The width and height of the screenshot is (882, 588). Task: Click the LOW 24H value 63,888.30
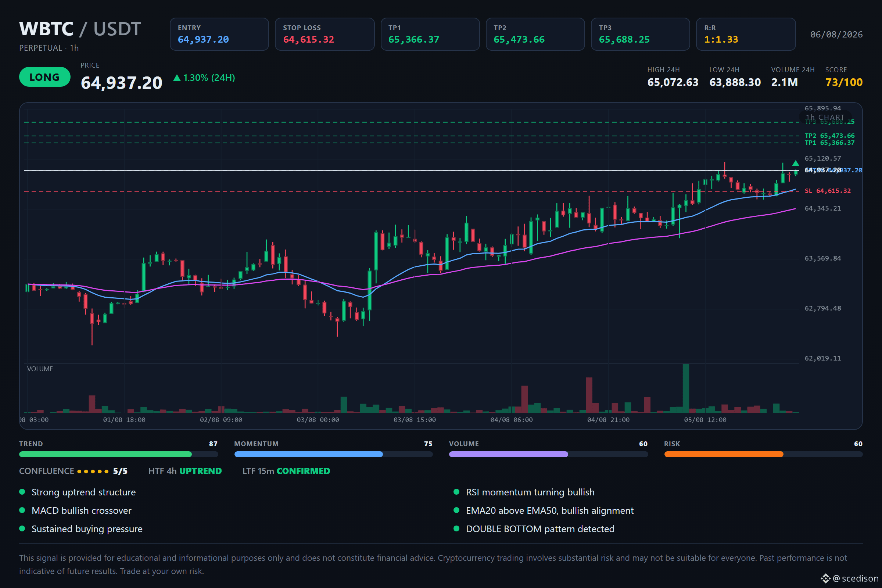(735, 82)
